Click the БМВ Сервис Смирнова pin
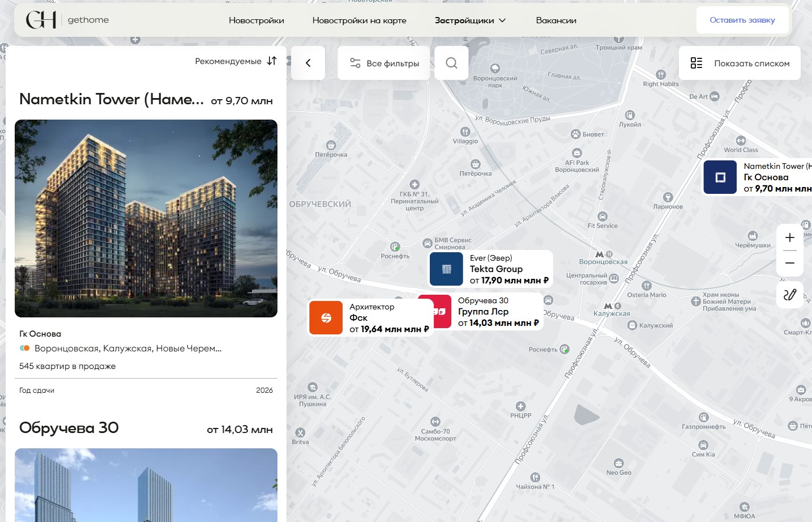Image resolution: width=812 pixels, height=522 pixels. click(x=428, y=243)
